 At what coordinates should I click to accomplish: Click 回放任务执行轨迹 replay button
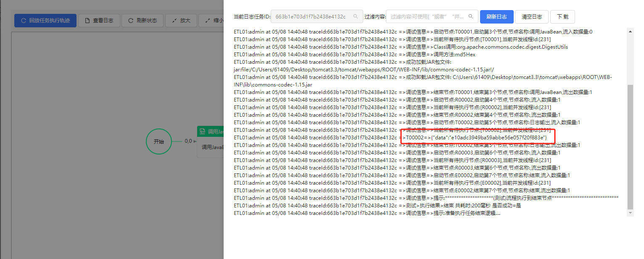click(45, 20)
